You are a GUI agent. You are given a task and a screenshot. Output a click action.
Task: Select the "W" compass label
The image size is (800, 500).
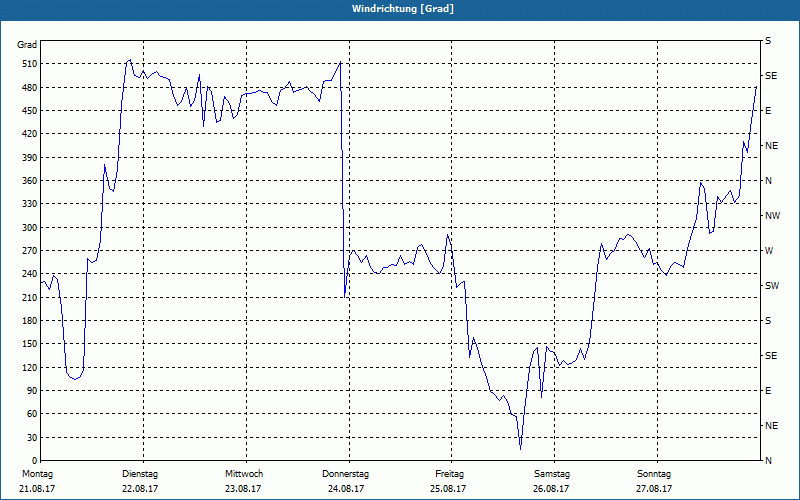[x=769, y=251]
